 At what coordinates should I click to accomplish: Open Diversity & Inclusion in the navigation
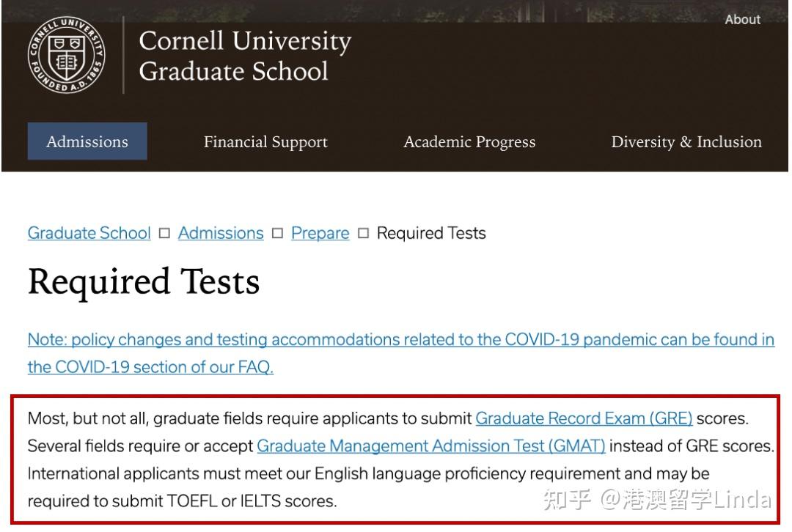[686, 142]
